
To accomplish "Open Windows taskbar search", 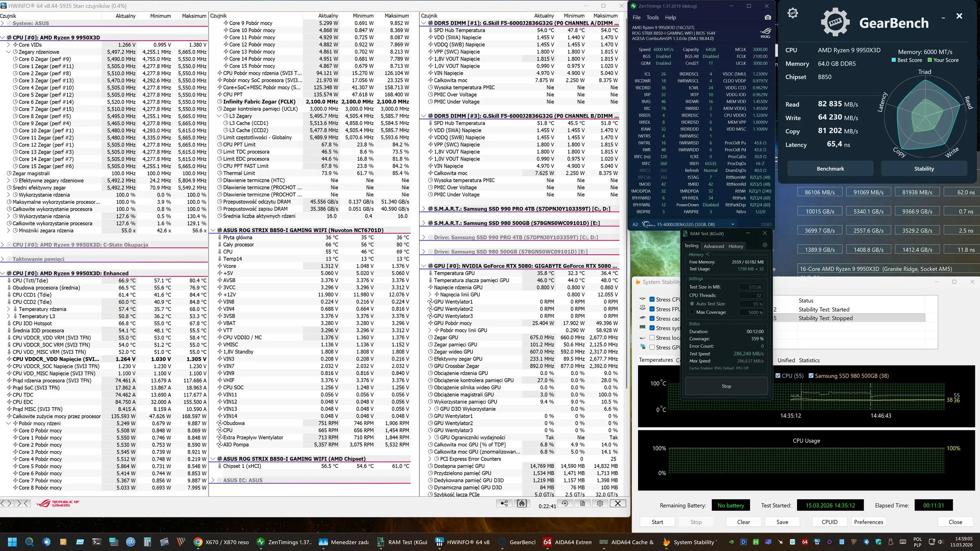I will [x=29, y=542].
